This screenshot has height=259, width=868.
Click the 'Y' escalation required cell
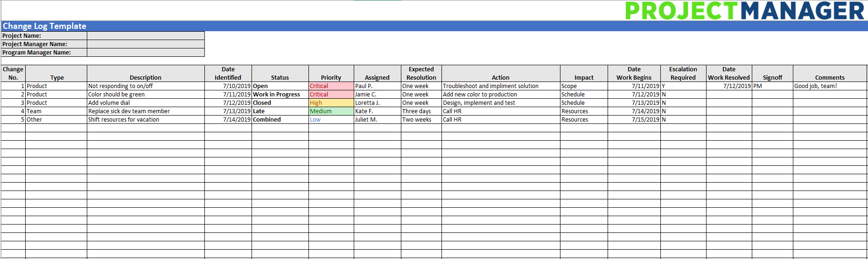[683, 86]
